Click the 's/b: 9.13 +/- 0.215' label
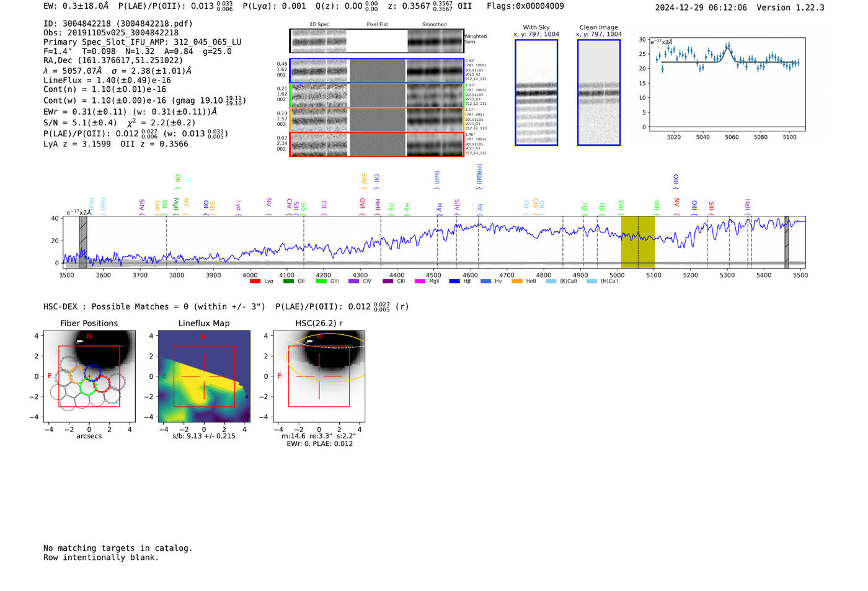 click(204, 436)
